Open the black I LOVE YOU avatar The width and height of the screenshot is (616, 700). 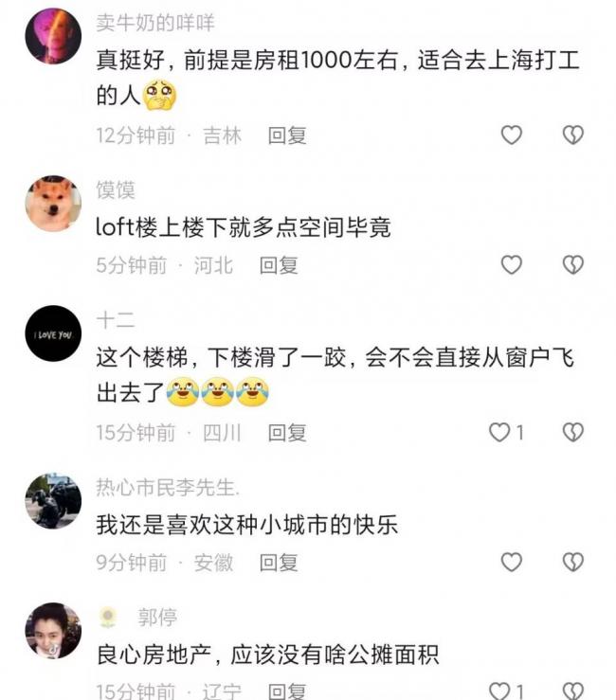pyautogui.click(x=53, y=333)
